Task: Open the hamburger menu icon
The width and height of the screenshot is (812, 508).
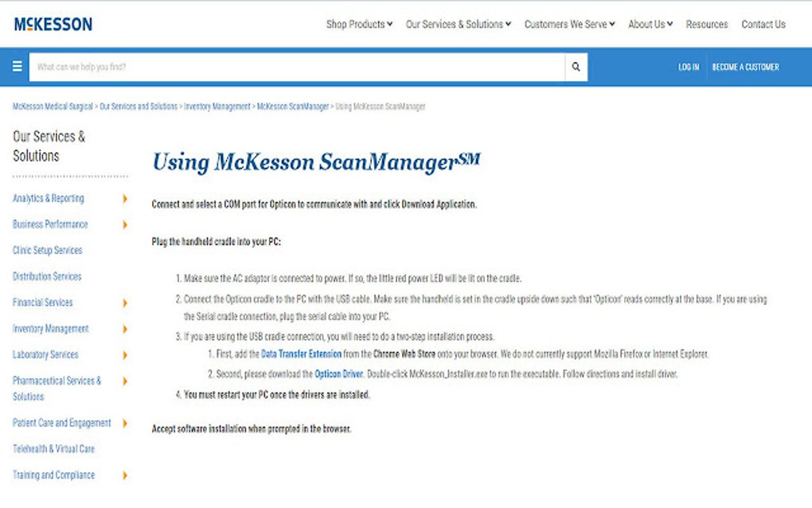Action: (17, 65)
